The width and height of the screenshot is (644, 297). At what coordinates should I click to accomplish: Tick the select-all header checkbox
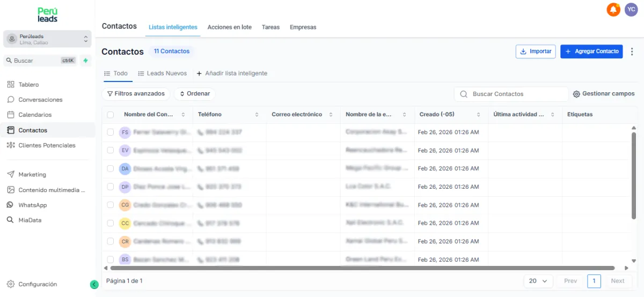(111, 115)
